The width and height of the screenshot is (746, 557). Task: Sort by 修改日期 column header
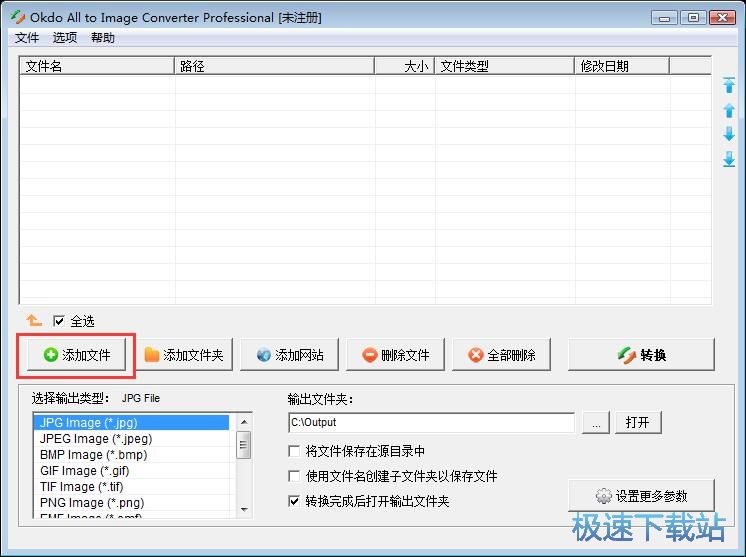(x=622, y=66)
